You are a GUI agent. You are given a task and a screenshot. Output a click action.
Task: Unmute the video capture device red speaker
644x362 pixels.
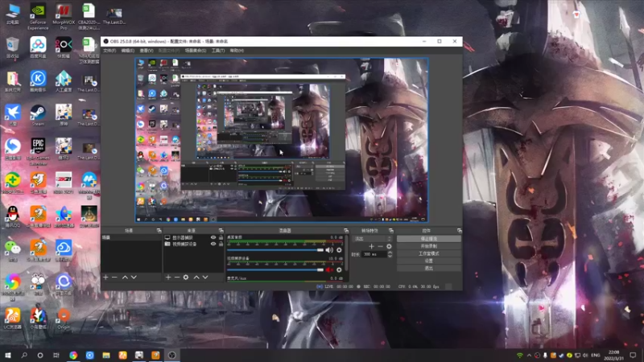(329, 269)
